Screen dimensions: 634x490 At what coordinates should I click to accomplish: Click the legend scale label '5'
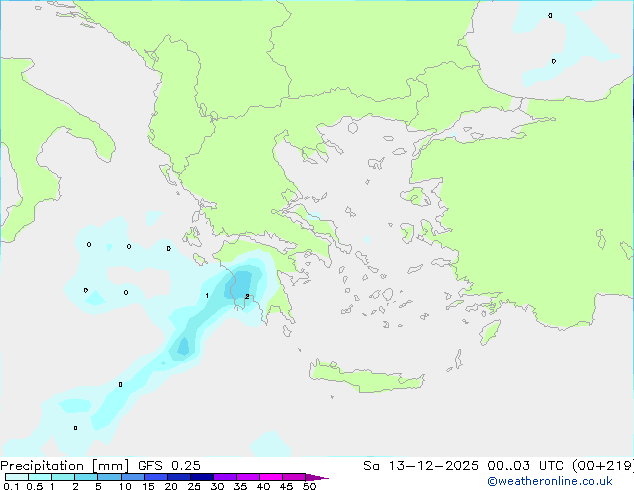[98, 486]
